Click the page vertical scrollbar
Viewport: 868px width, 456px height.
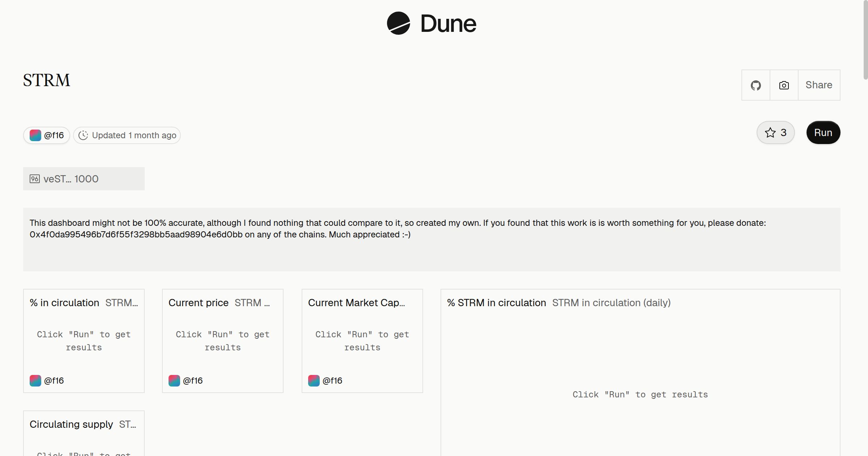(x=865, y=40)
